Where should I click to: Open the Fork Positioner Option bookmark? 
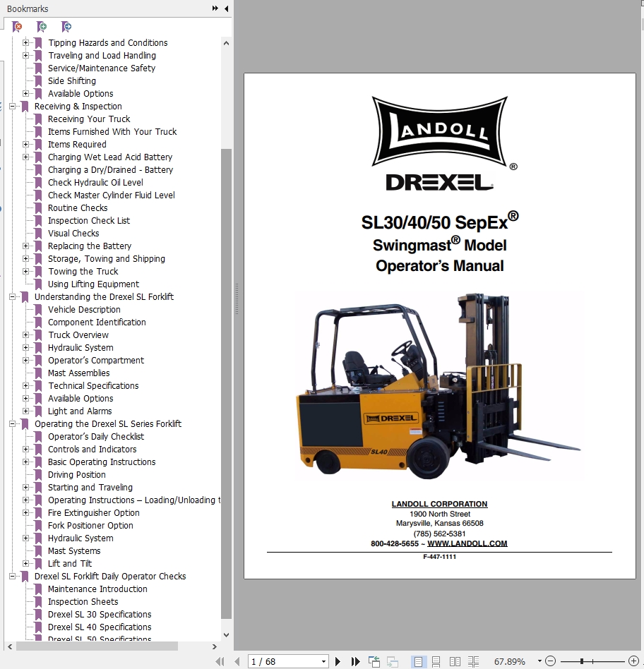[90, 526]
